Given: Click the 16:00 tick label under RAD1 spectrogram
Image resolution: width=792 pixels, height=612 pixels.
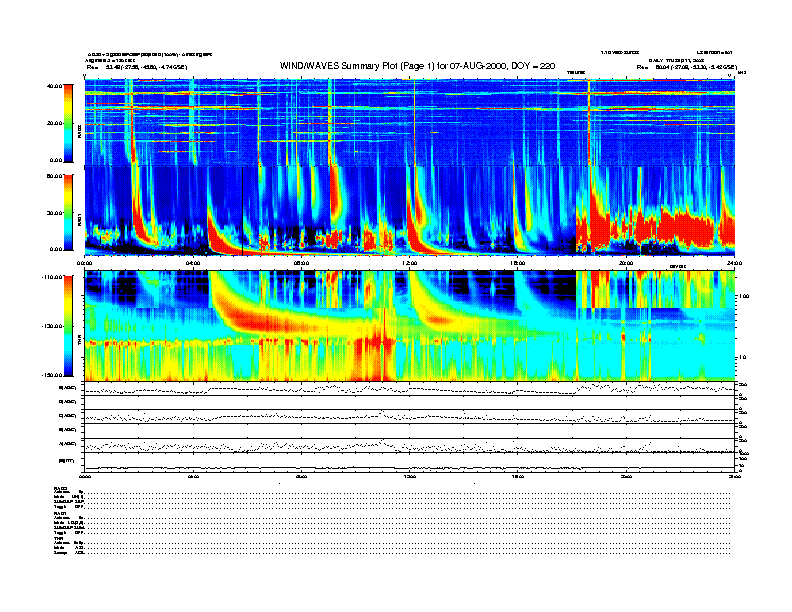Looking at the screenshot, I should pyautogui.click(x=517, y=263).
